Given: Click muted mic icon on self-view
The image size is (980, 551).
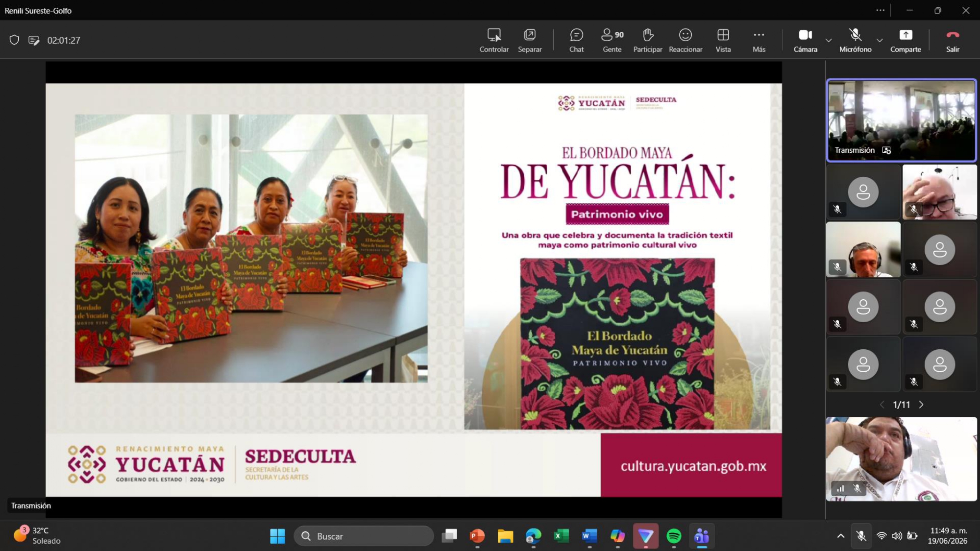Looking at the screenshot, I should coord(857,488).
